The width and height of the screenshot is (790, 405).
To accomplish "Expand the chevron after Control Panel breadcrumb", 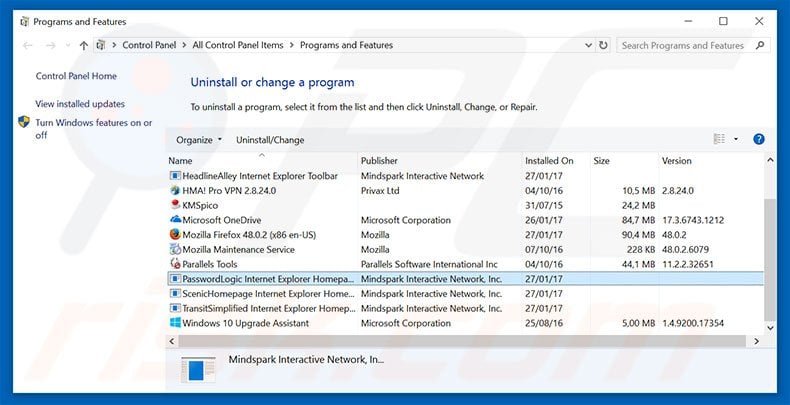I will (x=184, y=45).
